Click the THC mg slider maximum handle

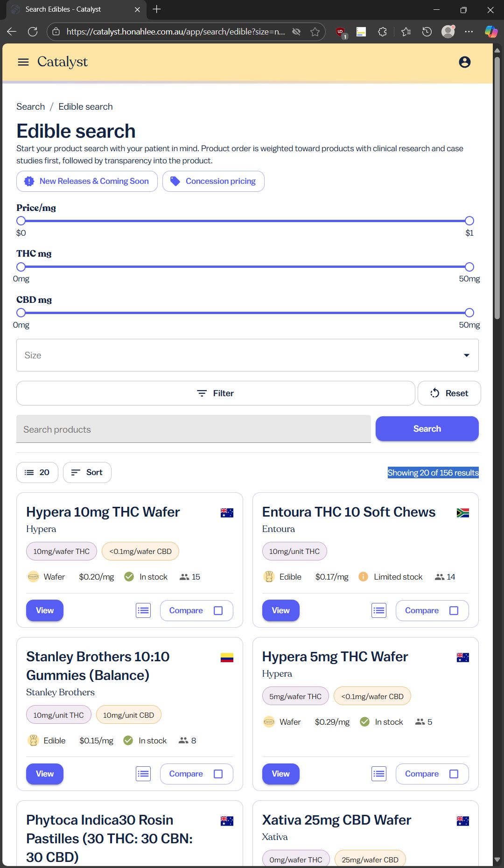[x=469, y=267]
